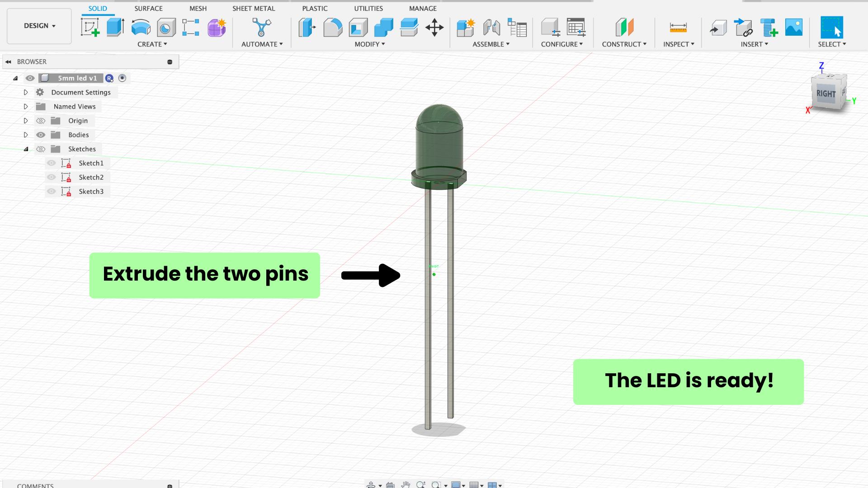Click the Automate tool icon
This screenshot has width=868, height=488.
(261, 28)
